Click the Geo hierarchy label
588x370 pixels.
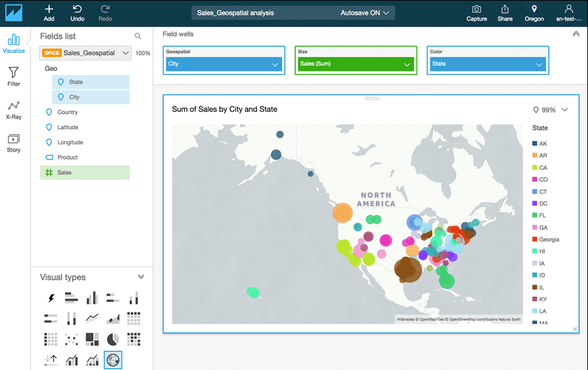pyautogui.click(x=51, y=68)
